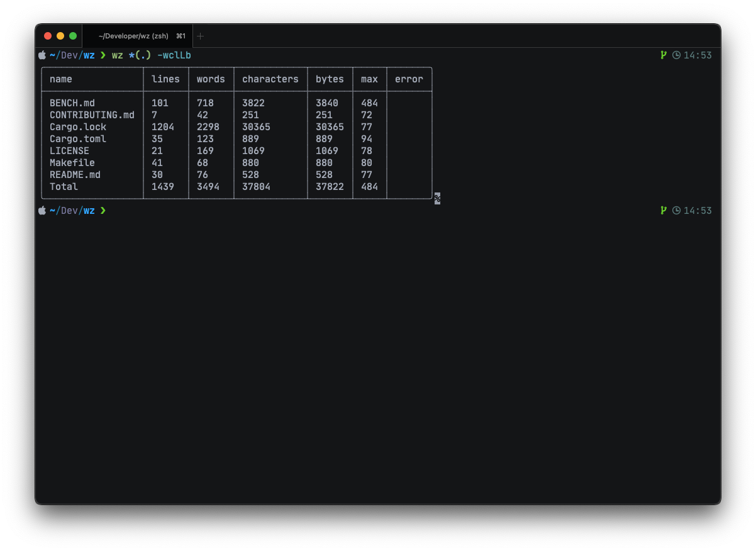Click the ~/Dev/wz path in first prompt
Viewport: 756px width, 551px height.
click(72, 55)
